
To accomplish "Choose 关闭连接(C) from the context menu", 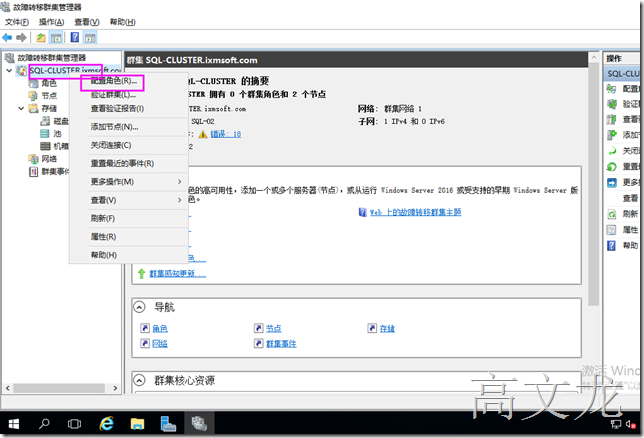I will pyautogui.click(x=110, y=145).
